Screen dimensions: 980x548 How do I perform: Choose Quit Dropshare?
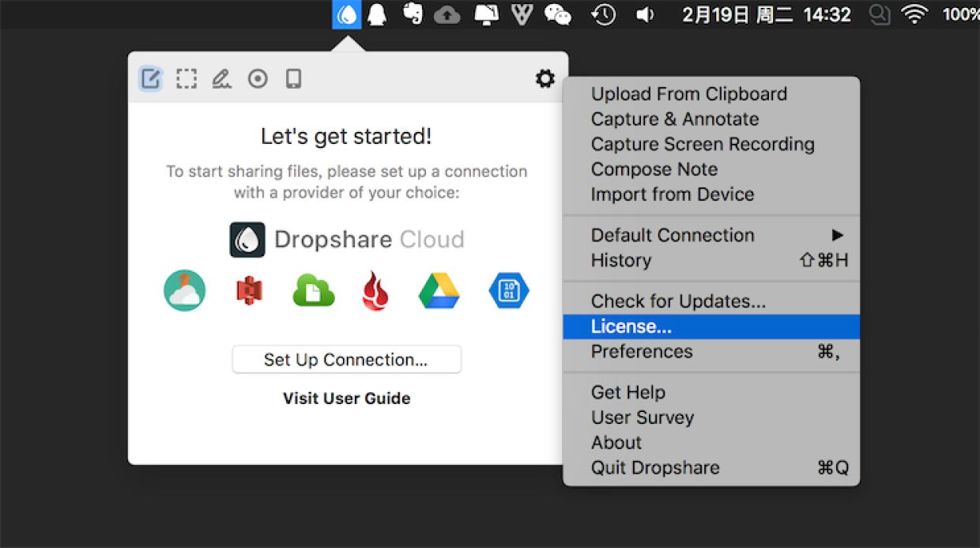711,468
